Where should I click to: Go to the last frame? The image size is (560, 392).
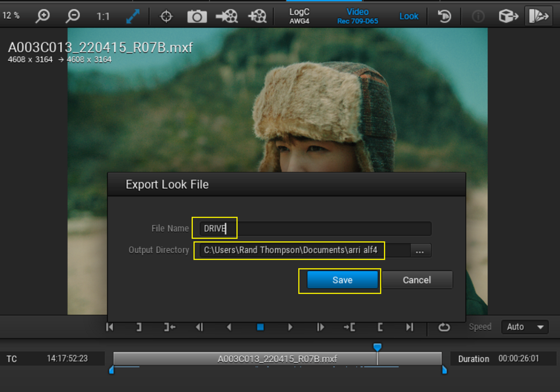(409, 327)
